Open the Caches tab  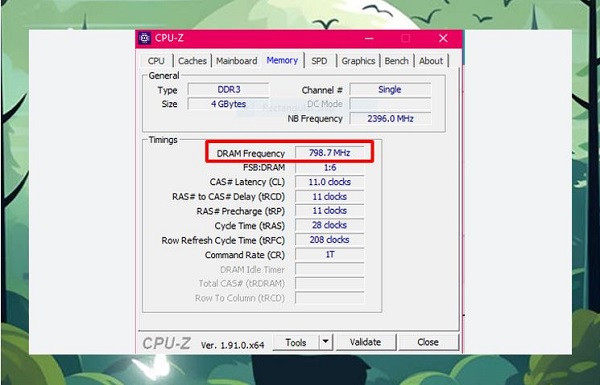pos(192,61)
